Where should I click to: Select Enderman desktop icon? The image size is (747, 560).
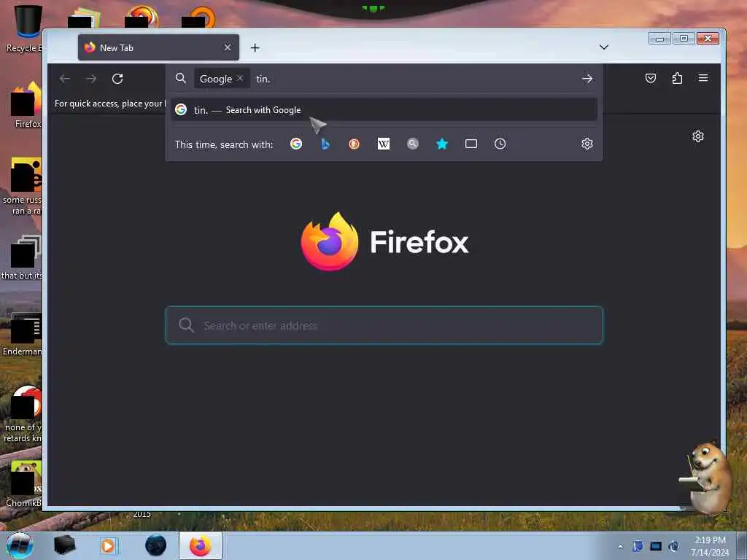[x=23, y=334]
